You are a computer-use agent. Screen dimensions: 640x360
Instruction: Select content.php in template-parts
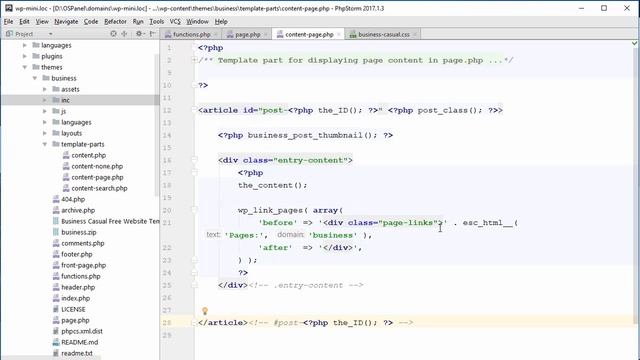pyautogui.click(x=89, y=156)
